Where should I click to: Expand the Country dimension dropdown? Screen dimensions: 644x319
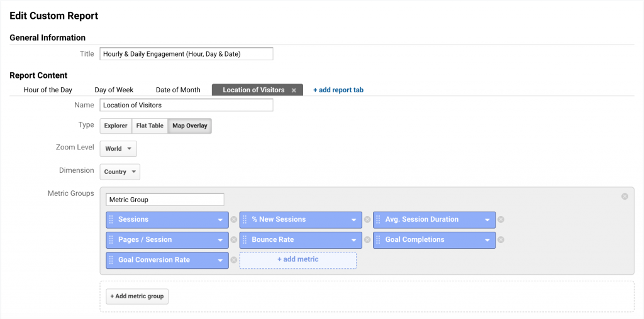tap(119, 172)
